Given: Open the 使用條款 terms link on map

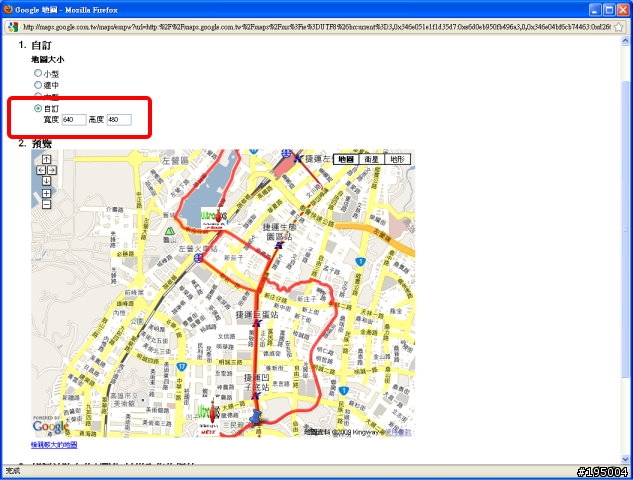Looking at the screenshot, I should [x=398, y=432].
